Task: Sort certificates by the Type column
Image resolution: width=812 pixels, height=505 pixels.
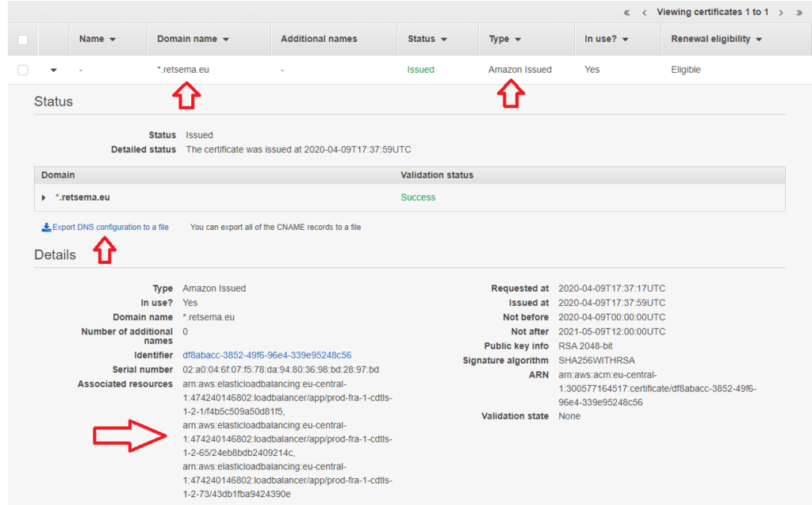Action: pos(504,39)
